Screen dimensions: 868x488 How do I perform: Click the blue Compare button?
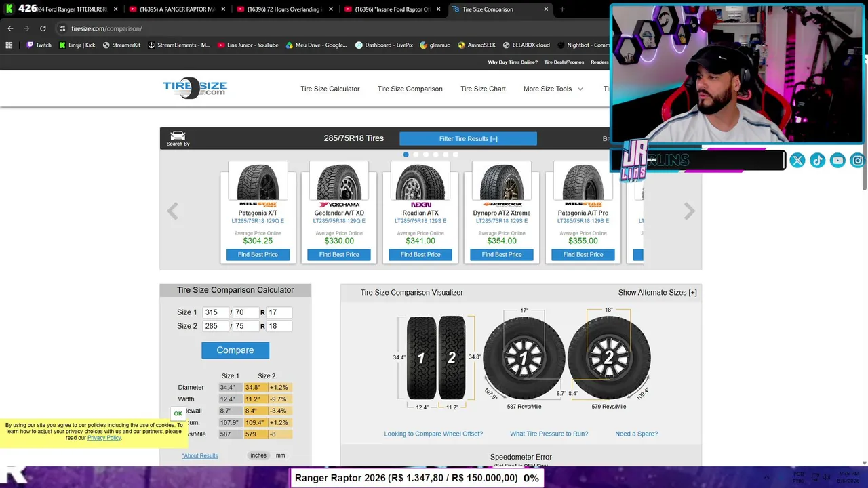[x=235, y=350]
